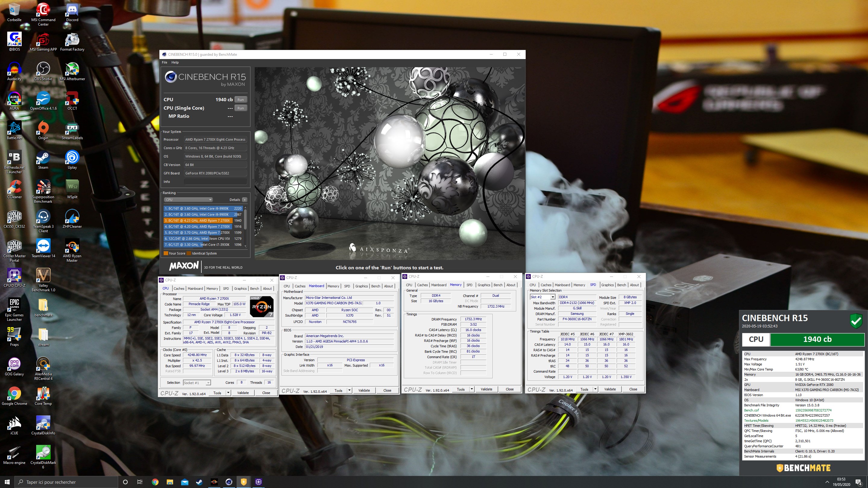The width and height of the screenshot is (868, 488).
Task: Open MSI Command Center desktop icon
Action: coord(43,14)
